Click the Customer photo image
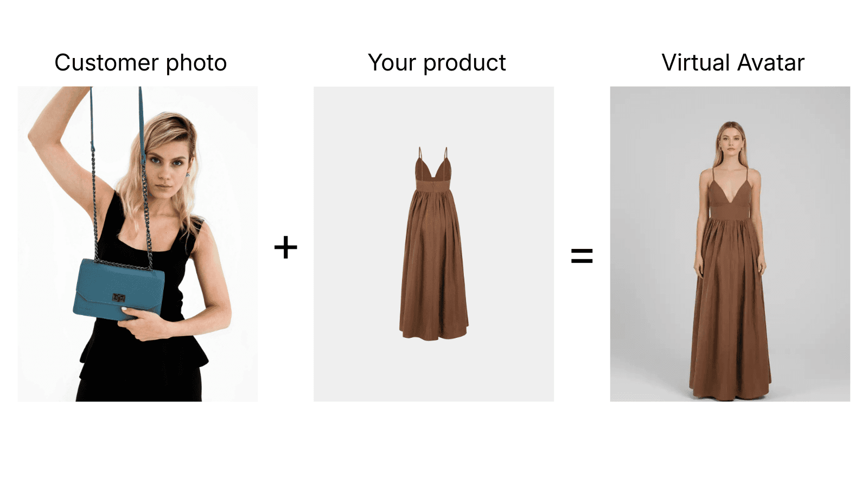The image size is (868, 488). (x=138, y=244)
